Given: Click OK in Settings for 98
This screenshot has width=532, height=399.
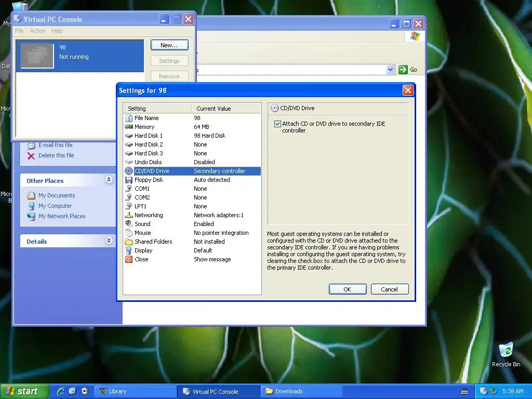Looking at the screenshot, I should pyautogui.click(x=348, y=289).
